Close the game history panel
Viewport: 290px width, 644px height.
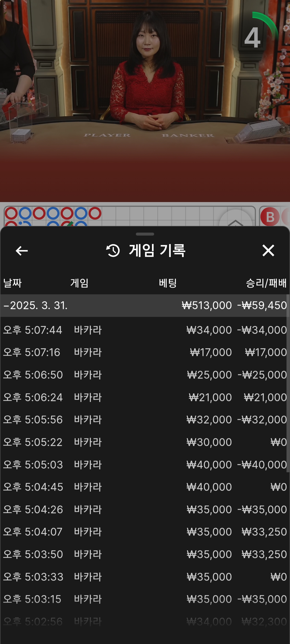(268, 251)
